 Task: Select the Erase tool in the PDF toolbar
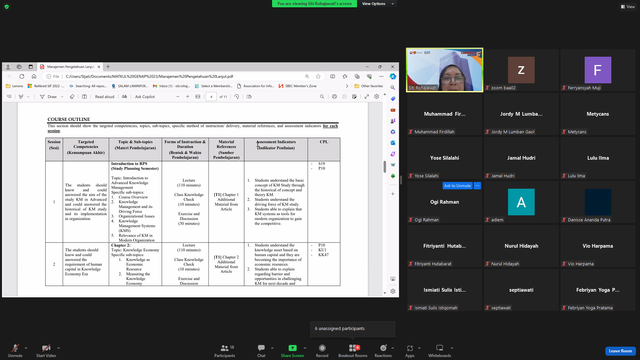pyautogui.click(x=72, y=97)
